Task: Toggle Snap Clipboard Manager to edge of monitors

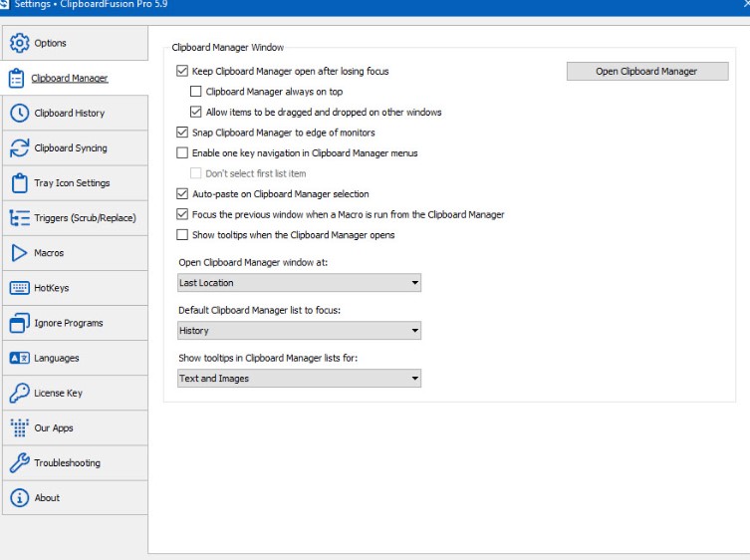Action: 182,133
